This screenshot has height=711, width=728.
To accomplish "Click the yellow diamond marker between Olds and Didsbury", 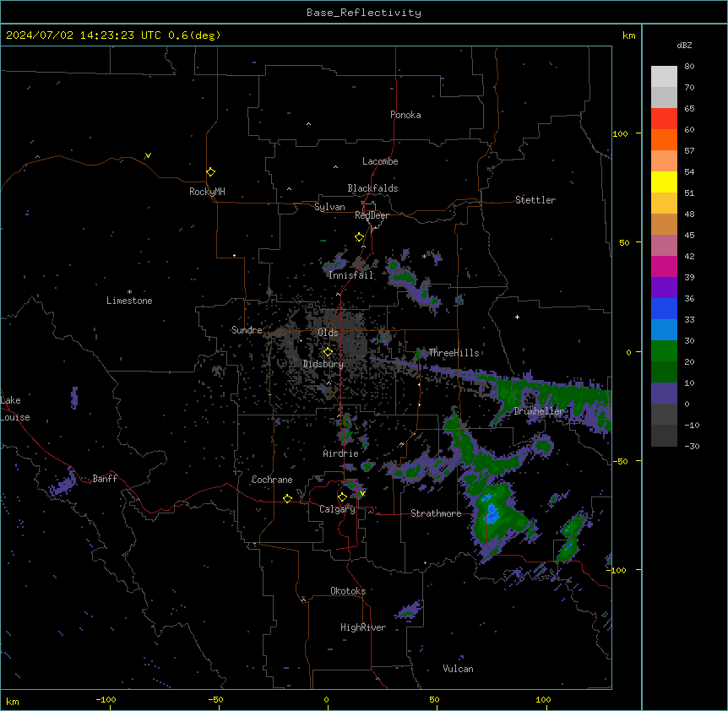I will tap(328, 352).
